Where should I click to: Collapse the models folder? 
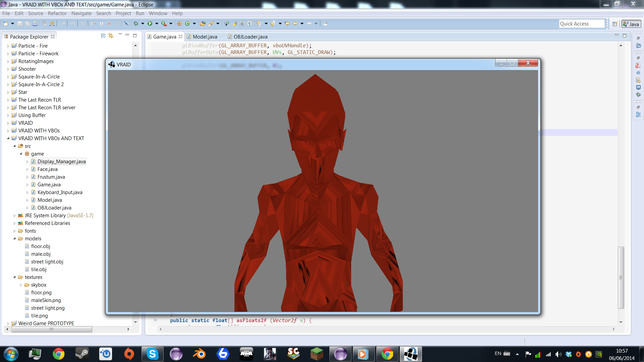pyautogui.click(x=15, y=239)
